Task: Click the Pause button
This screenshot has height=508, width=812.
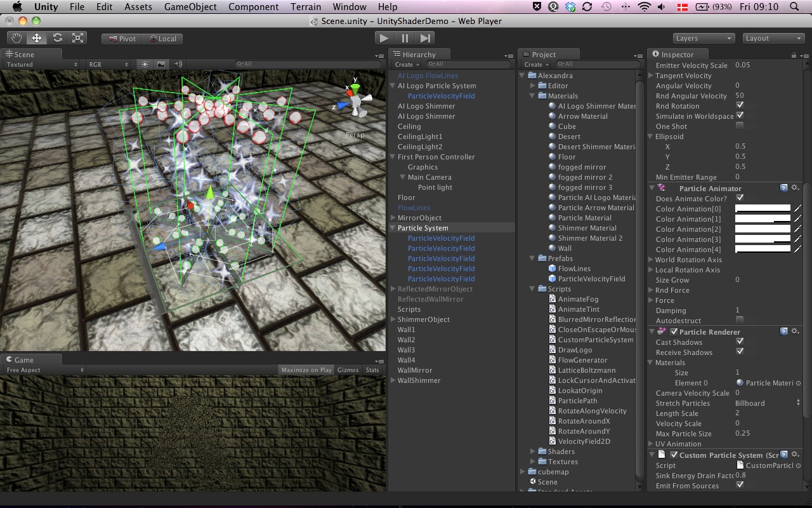Action: (x=405, y=38)
